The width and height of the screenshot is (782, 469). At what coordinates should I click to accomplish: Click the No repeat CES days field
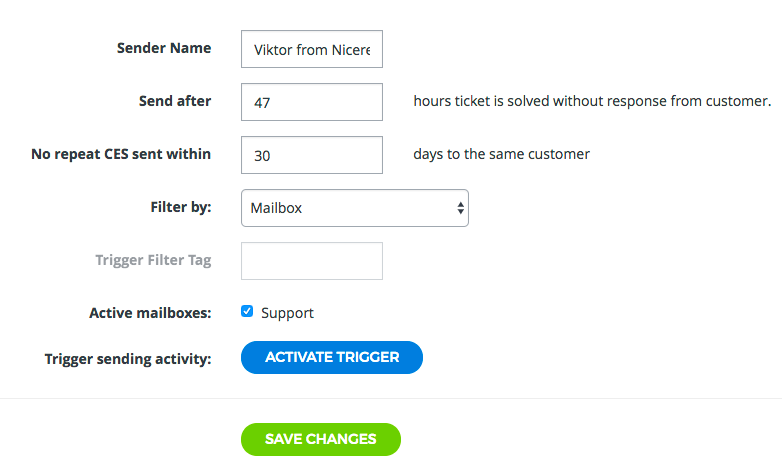pos(312,155)
